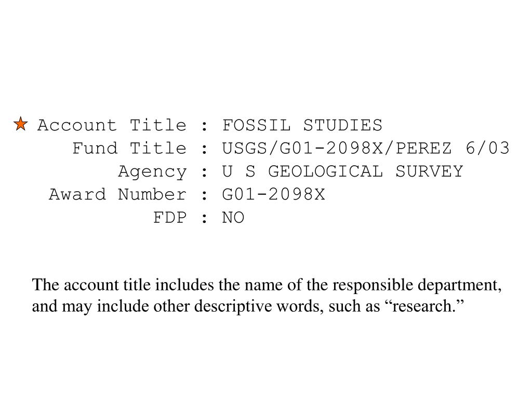Select the FDP label
The image size is (532, 399).
[170, 218]
